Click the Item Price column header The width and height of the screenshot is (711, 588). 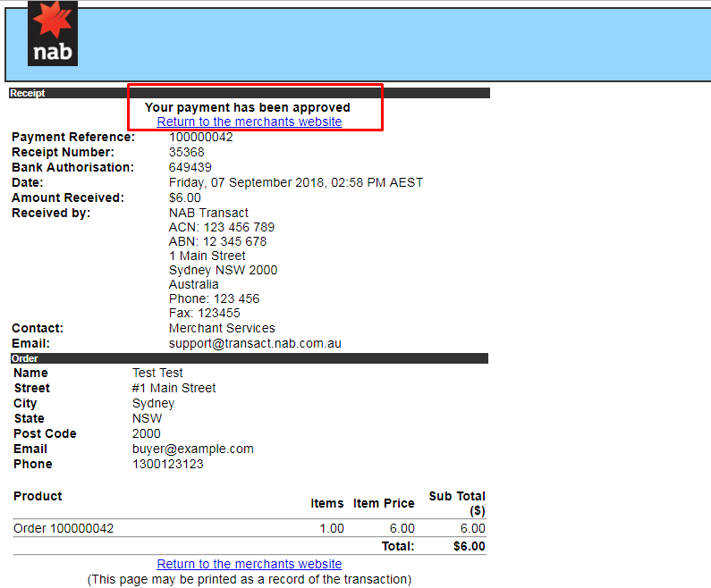click(x=384, y=503)
